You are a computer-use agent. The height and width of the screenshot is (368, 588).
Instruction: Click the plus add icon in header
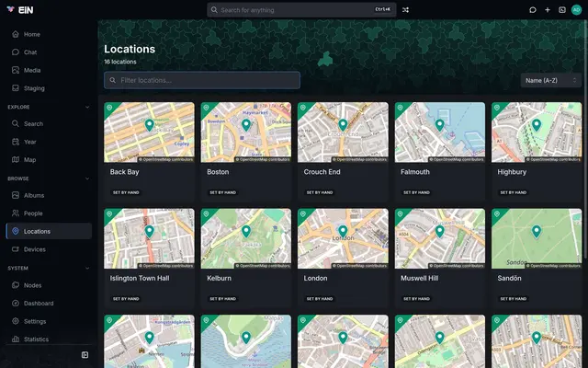(x=548, y=10)
